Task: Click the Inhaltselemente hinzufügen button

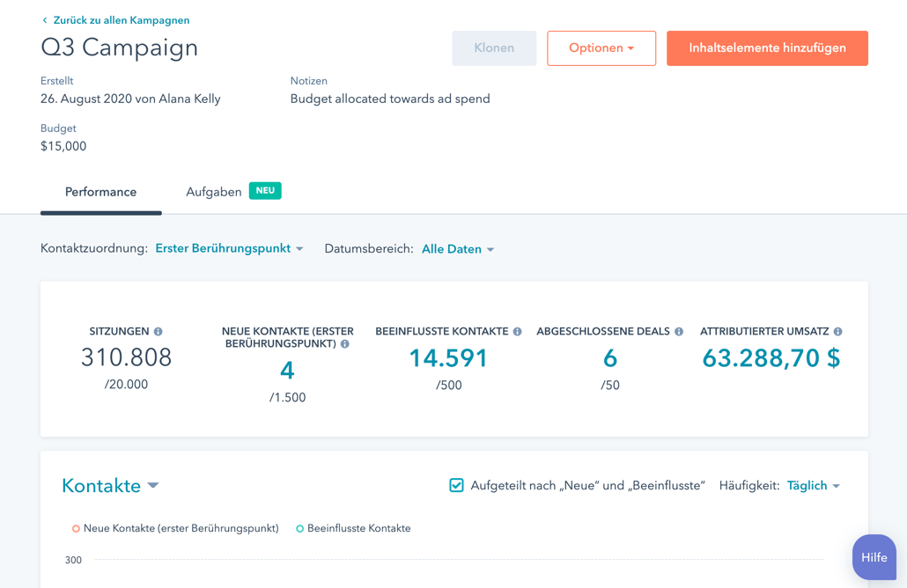Action: (x=767, y=48)
